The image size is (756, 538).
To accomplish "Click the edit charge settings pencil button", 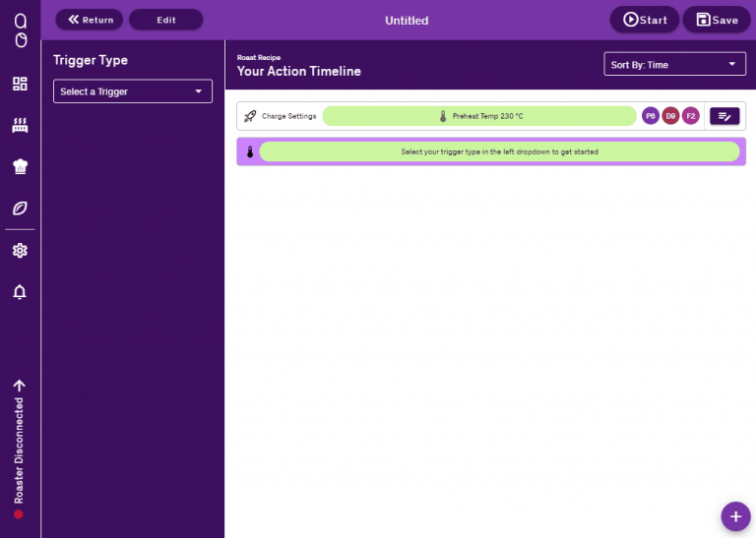I will click(x=724, y=116).
